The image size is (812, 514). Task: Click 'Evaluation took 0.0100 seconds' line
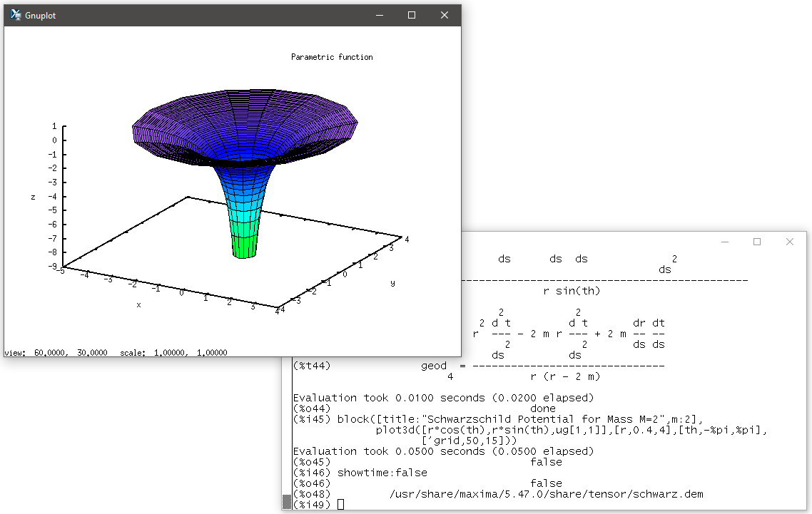pos(443,398)
